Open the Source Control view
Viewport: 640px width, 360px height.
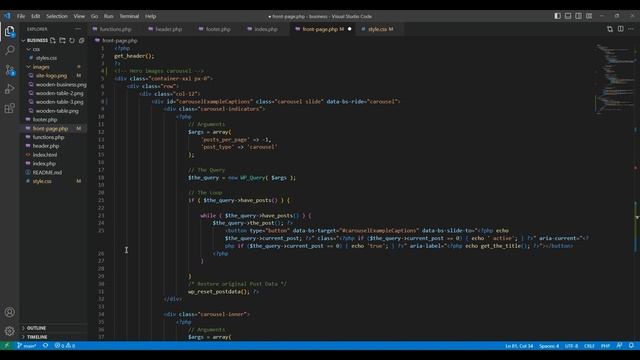[x=9, y=70]
